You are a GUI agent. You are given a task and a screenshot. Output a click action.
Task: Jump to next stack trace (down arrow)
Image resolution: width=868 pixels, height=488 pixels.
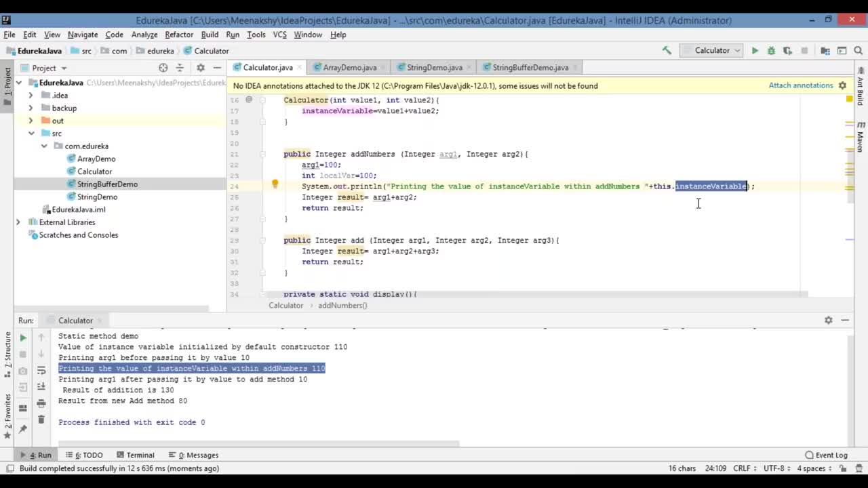[41, 354]
